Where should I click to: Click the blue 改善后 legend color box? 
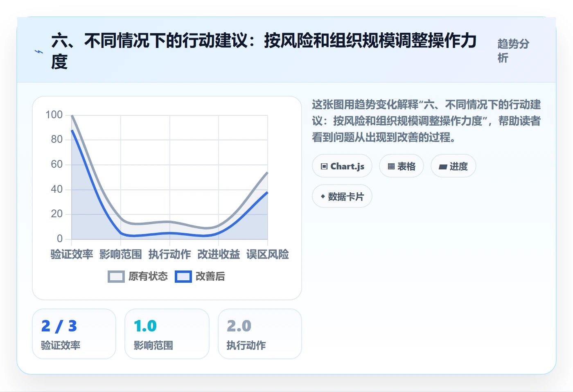coord(183,277)
